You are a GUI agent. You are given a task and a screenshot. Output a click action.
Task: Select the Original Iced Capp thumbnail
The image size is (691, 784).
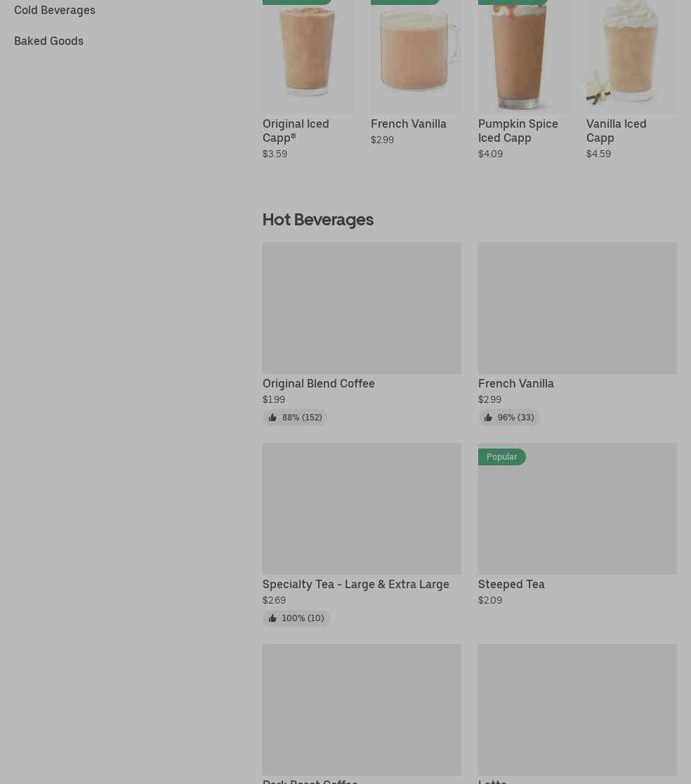[x=308, y=56]
